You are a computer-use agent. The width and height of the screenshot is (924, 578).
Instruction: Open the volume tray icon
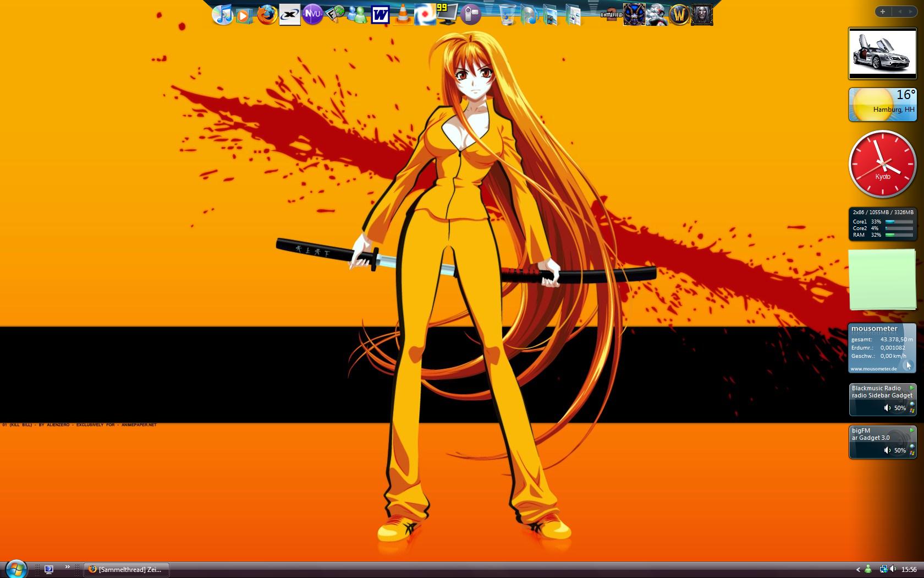893,569
